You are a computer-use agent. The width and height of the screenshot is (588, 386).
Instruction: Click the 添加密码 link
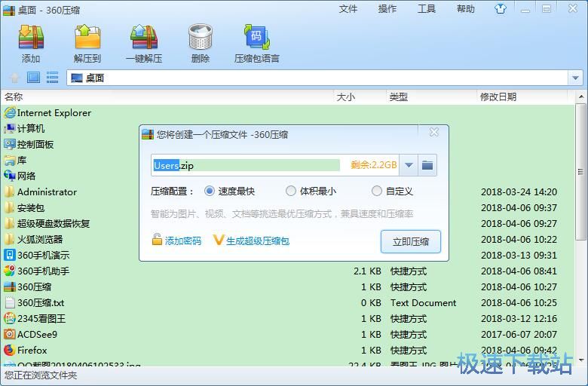(x=183, y=240)
